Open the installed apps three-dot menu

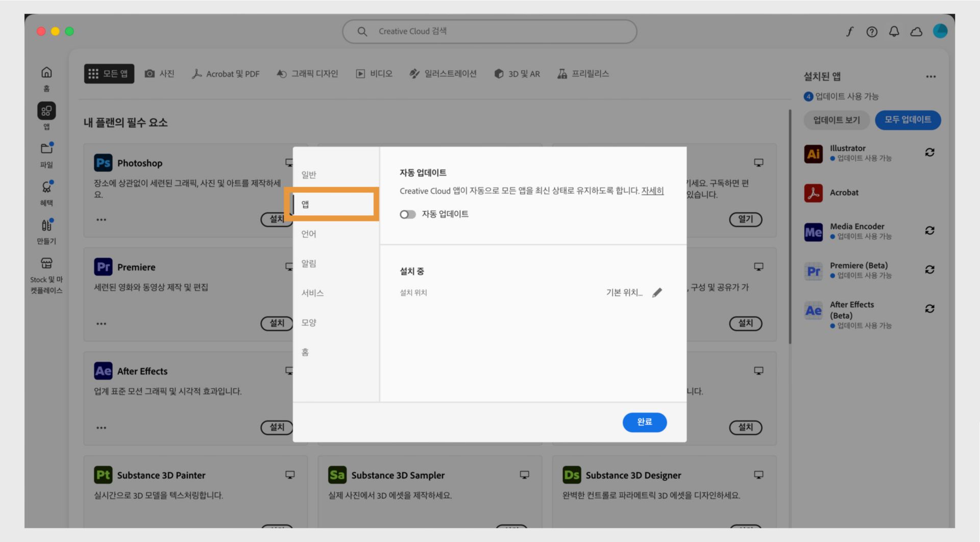tap(931, 77)
